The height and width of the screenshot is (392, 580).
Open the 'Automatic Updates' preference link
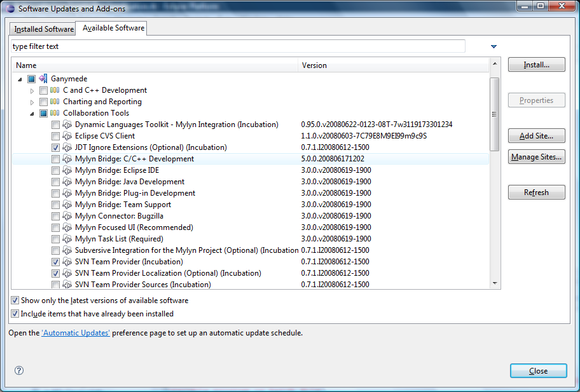point(76,333)
